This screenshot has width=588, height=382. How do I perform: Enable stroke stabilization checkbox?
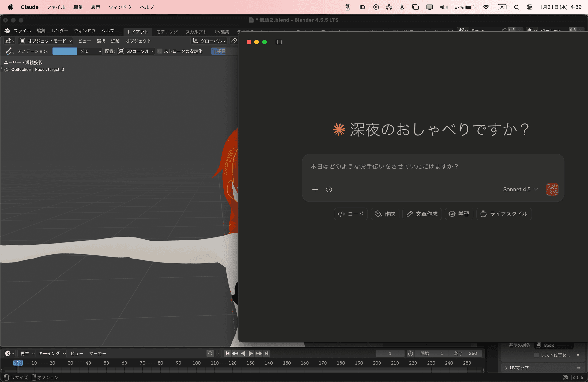[x=160, y=51]
